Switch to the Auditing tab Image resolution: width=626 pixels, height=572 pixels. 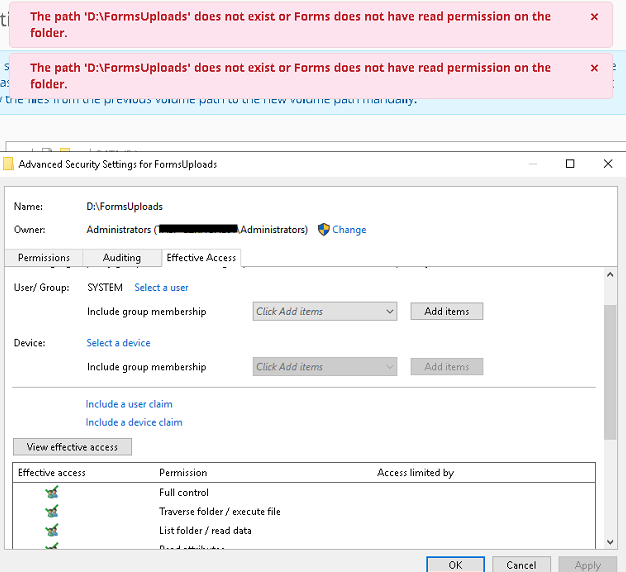click(122, 257)
